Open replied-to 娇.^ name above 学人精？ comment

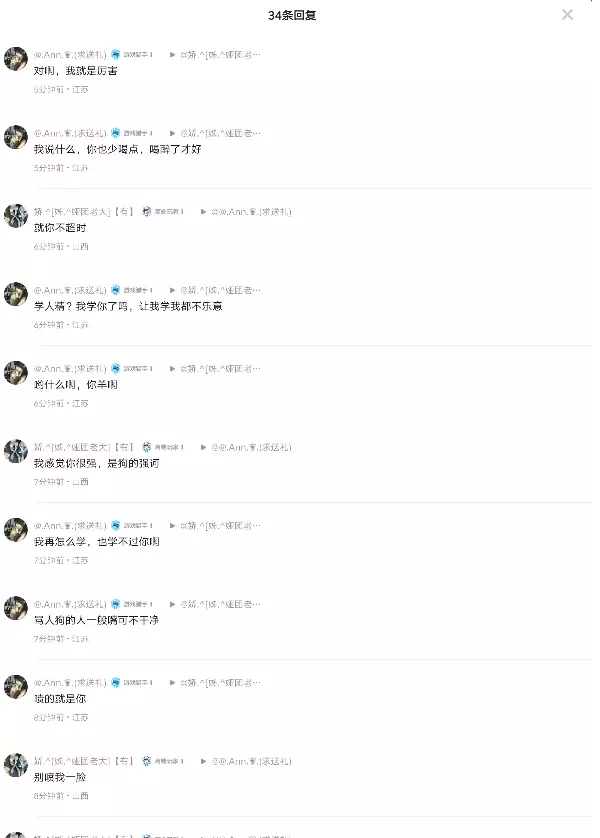(x=220, y=290)
